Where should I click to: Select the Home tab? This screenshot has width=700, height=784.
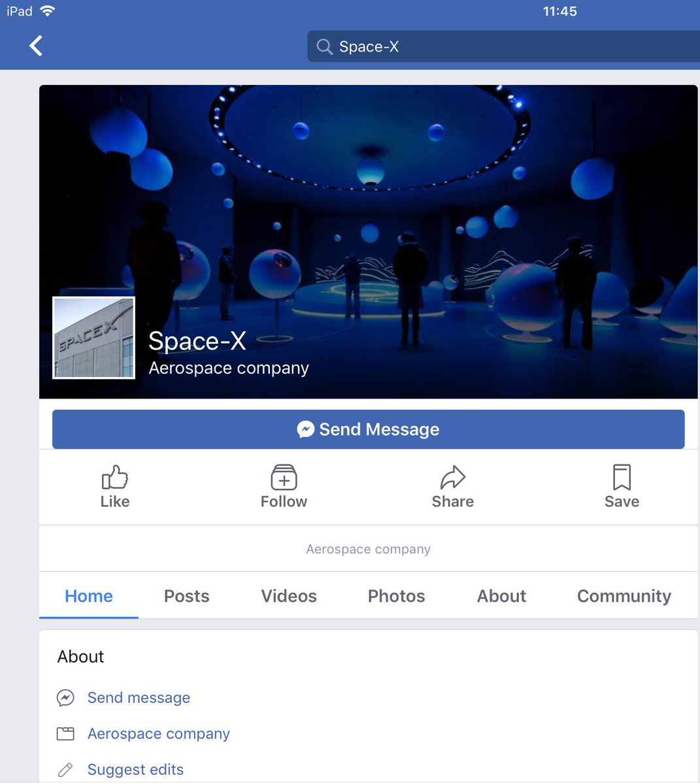[x=89, y=596]
